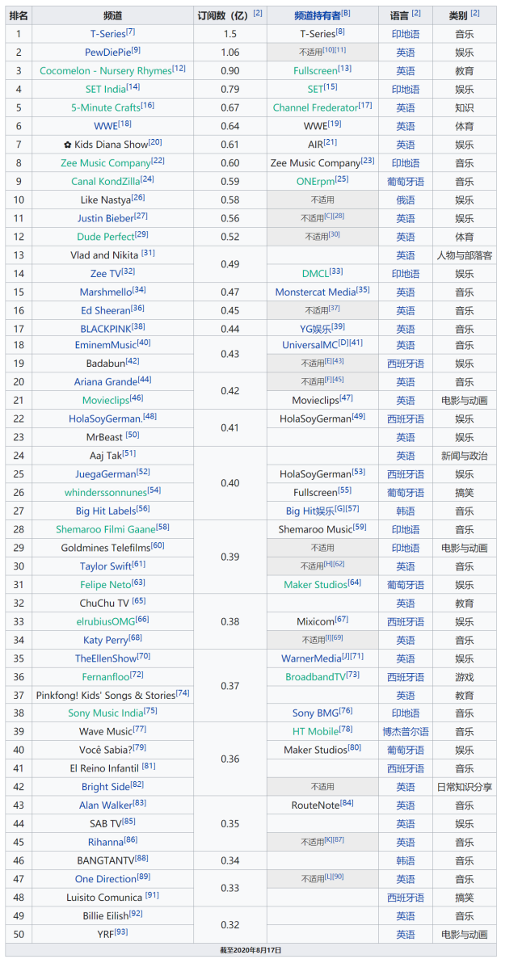Click footnote [2] beside 订阅数 header
The width and height of the screenshot is (518, 980).
pyautogui.click(x=258, y=13)
